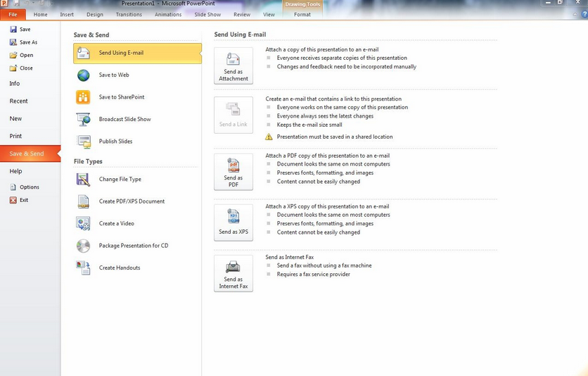This screenshot has height=376, width=588.
Task: Switch to the Home ribbon tab
Action: (41, 15)
